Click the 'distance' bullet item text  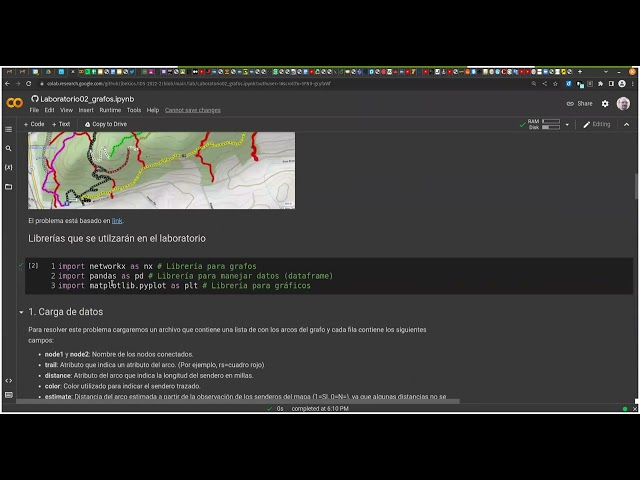click(149, 376)
